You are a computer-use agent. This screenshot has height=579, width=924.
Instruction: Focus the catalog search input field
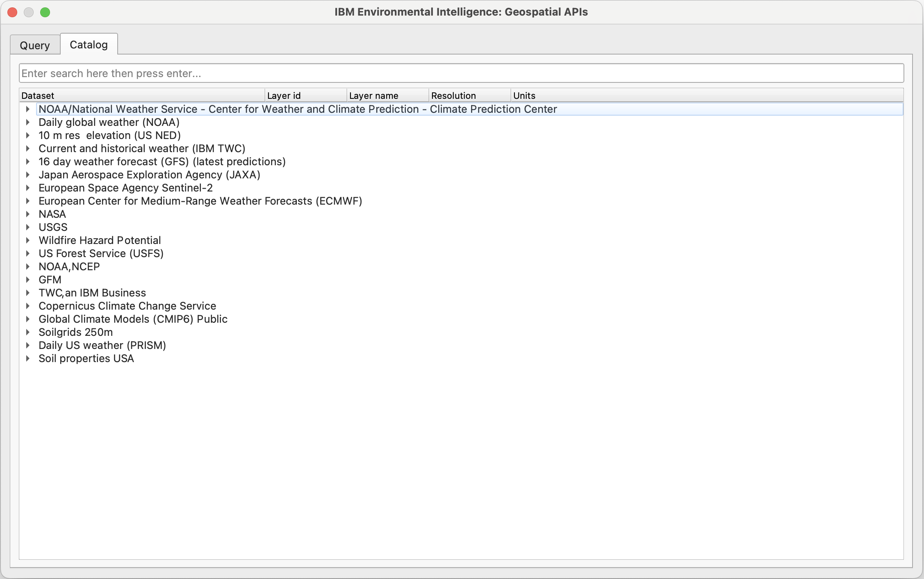(461, 73)
